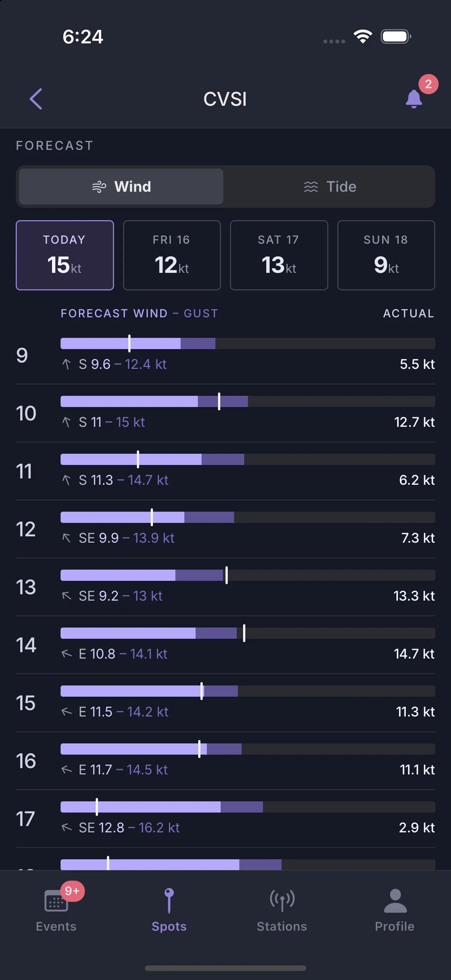Open notifications bell icon
The width and height of the screenshot is (451, 980).
coord(414,99)
